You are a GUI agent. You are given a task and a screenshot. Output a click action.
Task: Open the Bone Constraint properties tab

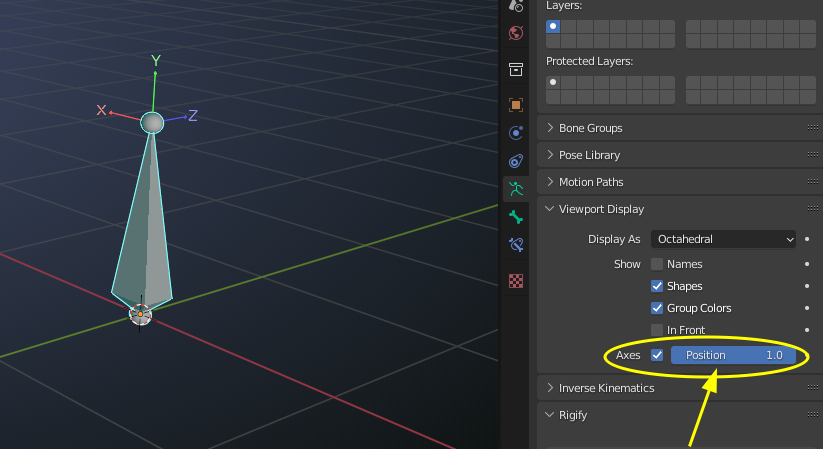[516, 245]
